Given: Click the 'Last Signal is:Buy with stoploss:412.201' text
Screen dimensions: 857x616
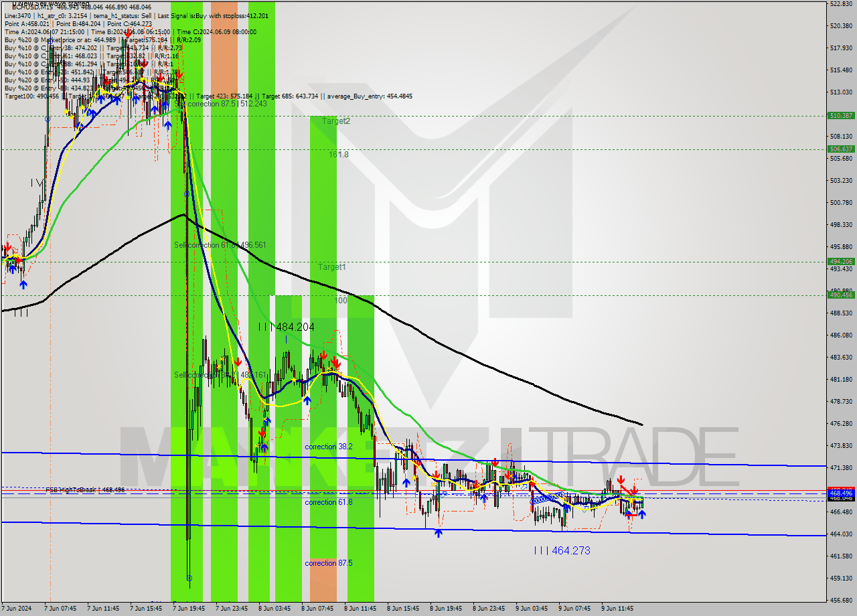Looking at the screenshot, I should (x=214, y=15).
